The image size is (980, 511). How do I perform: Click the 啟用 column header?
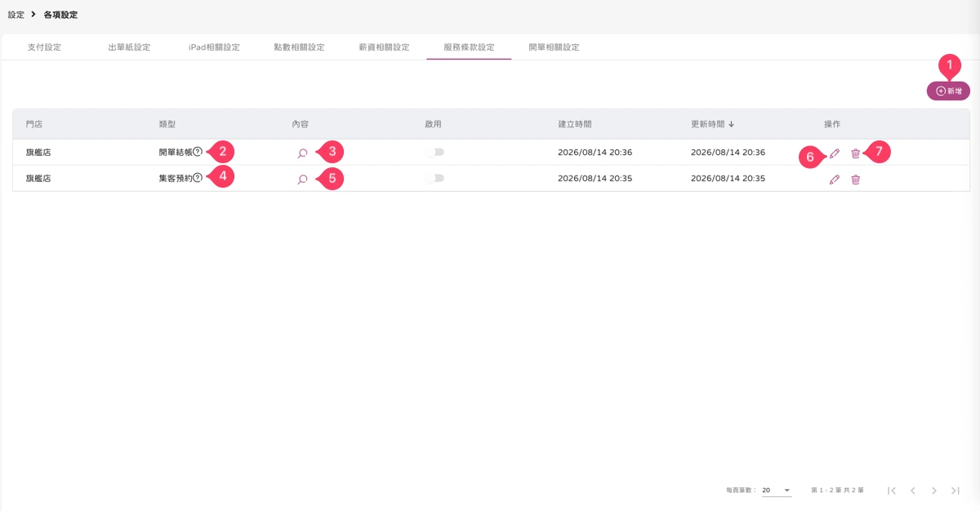(x=434, y=124)
